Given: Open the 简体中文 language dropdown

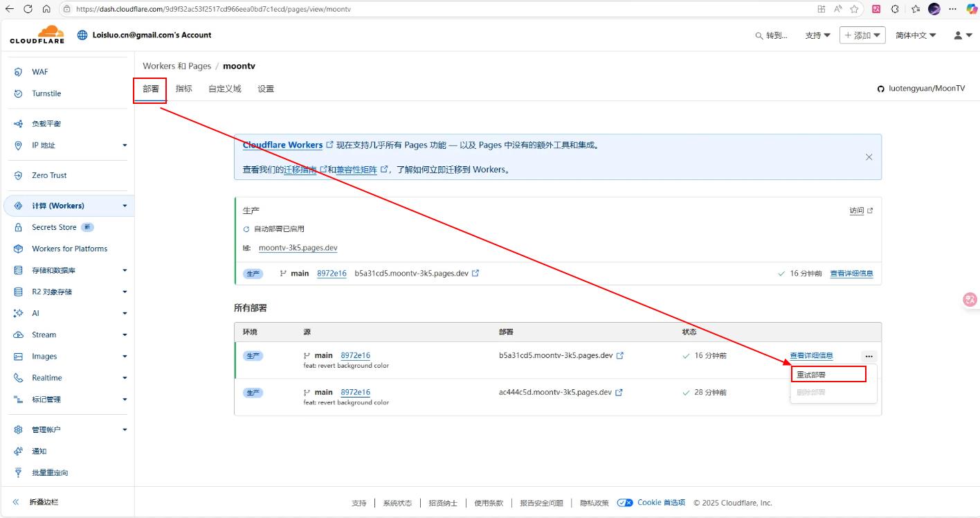Looking at the screenshot, I should pyautogui.click(x=916, y=35).
